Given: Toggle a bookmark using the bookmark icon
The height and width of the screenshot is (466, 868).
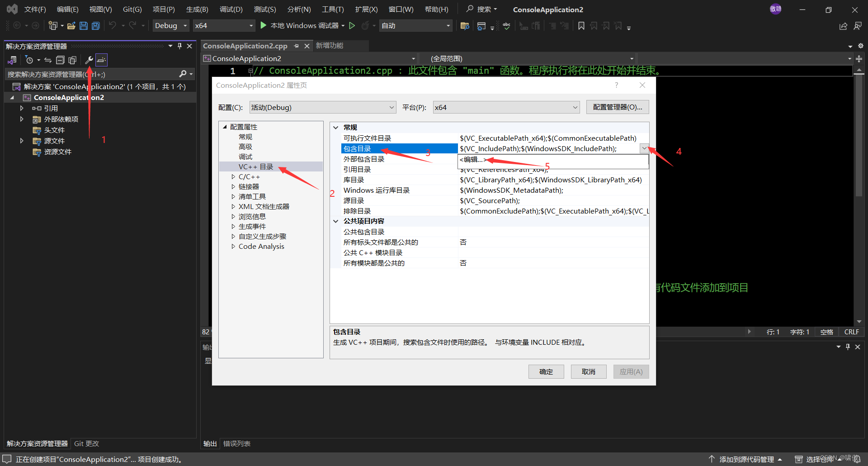Looking at the screenshot, I should pyautogui.click(x=581, y=26).
